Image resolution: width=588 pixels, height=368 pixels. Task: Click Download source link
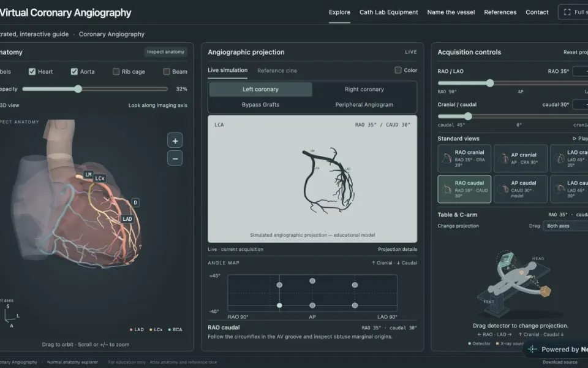560,362
